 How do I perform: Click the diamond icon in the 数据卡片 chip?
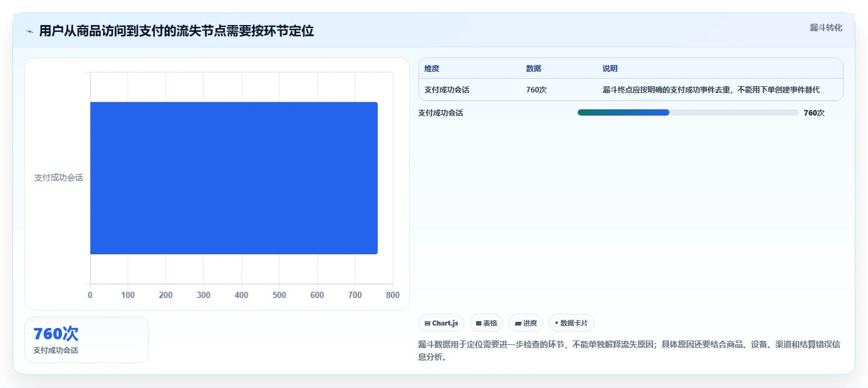coord(556,323)
